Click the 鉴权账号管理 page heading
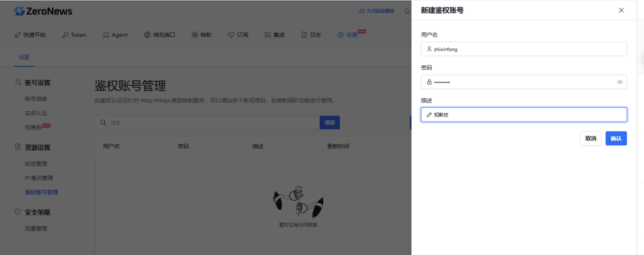This screenshot has width=644, height=255. click(x=130, y=86)
